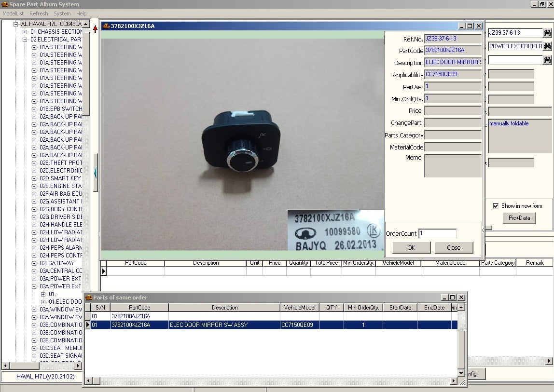Click the Parts of same order window icon
554x392 pixels.
pos(88,297)
